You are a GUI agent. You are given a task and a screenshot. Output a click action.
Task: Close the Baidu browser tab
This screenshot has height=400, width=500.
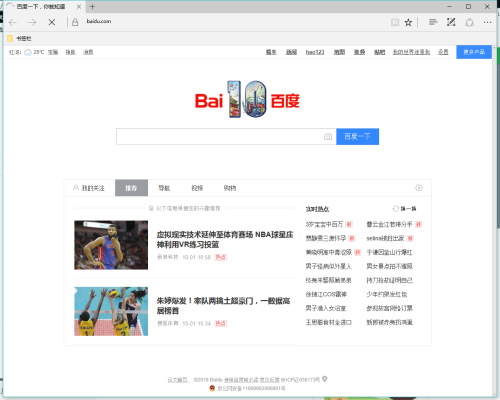pos(79,6)
